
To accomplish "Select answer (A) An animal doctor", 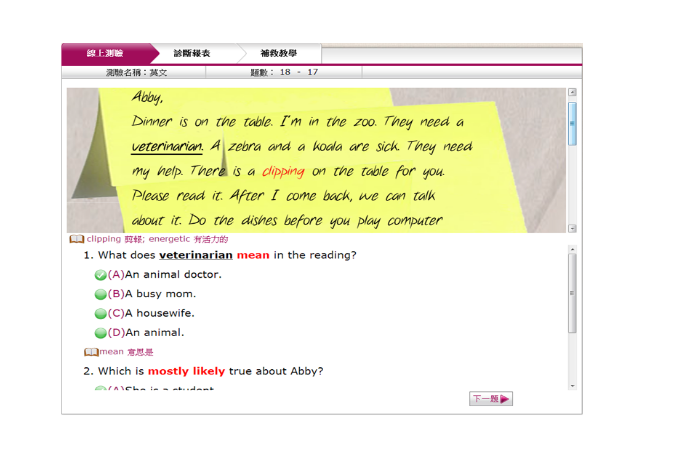I will 101,275.
